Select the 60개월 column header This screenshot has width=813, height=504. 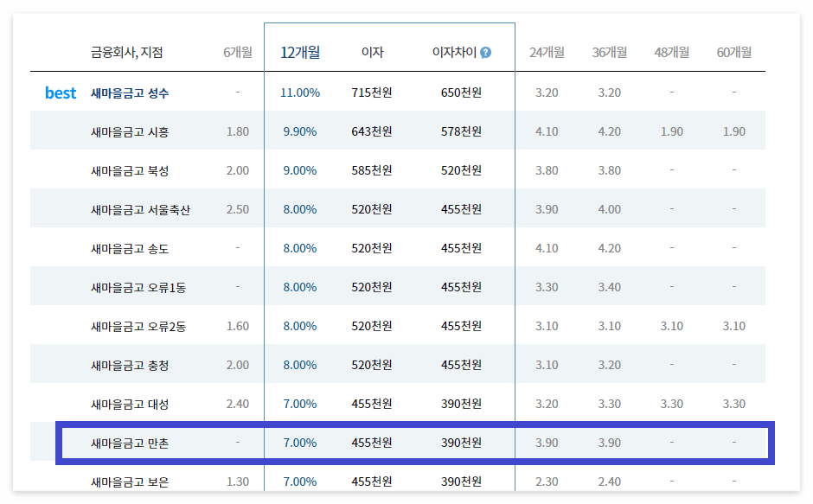pos(733,53)
